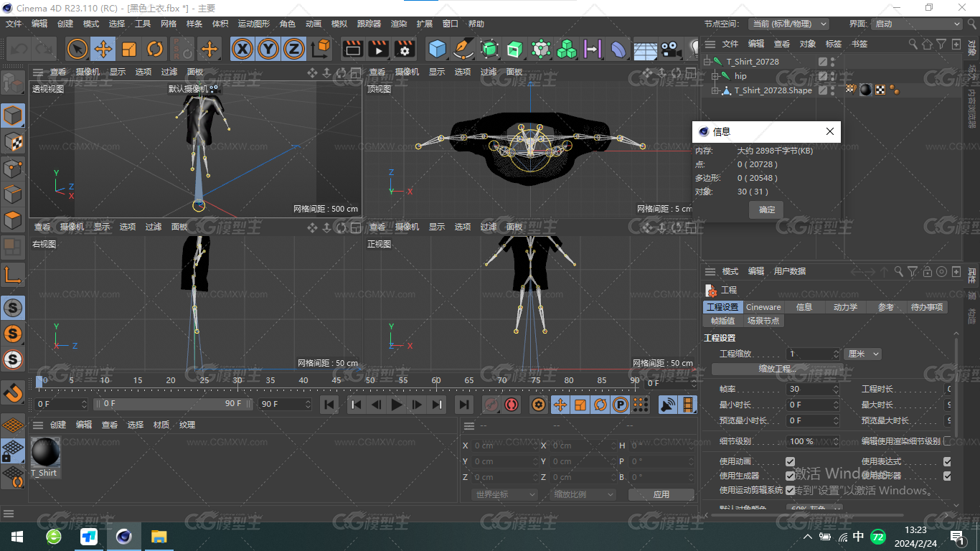Click the timeline marker at frame 45
This screenshot has width=980, height=551.
[336, 380]
